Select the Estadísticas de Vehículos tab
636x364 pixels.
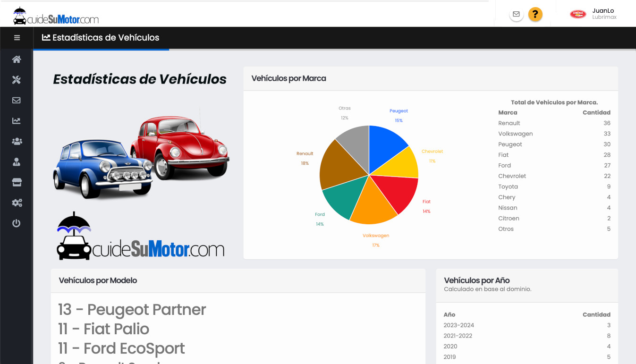click(101, 38)
